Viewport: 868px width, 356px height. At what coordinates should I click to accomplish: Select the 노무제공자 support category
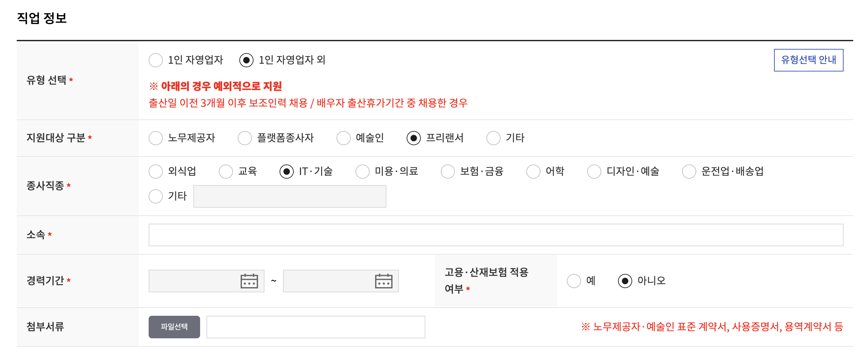click(x=156, y=138)
